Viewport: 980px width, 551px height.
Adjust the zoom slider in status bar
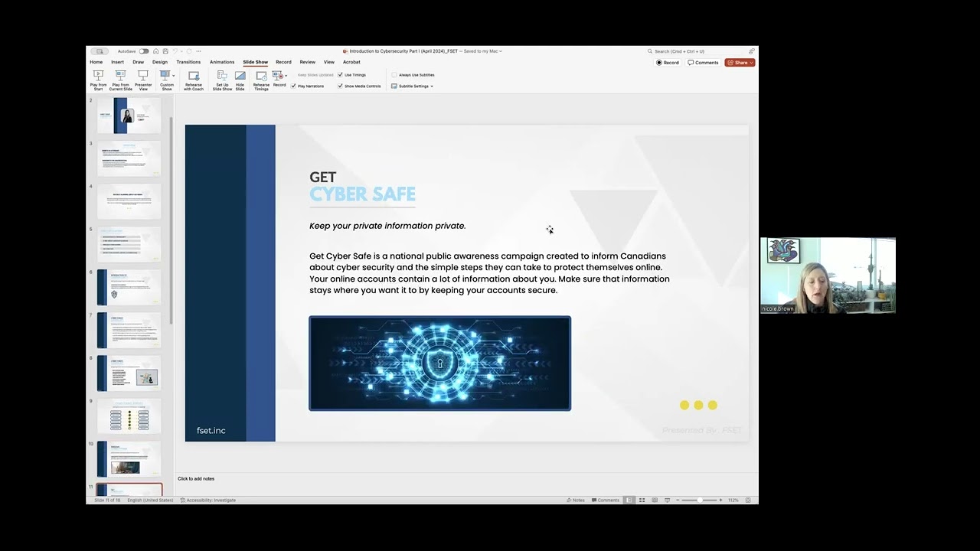click(x=699, y=500)
